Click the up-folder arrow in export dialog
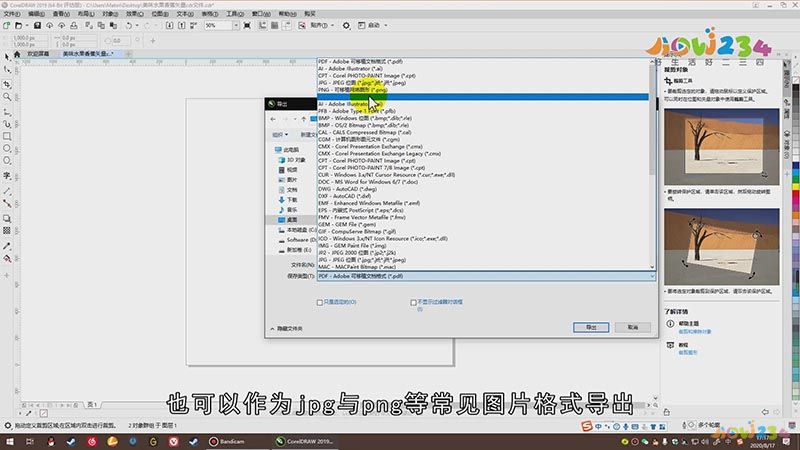This screenshot has height=450, width=800. point(304,119)
